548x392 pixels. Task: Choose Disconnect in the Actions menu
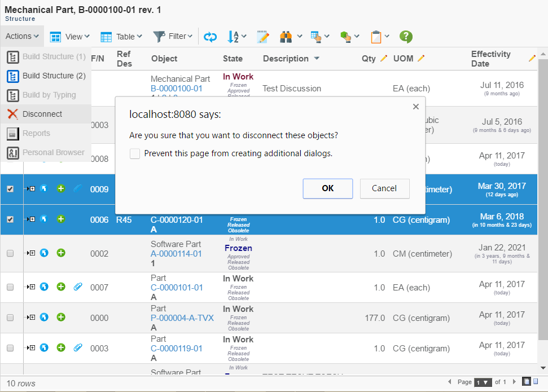(x=42, y=114)
